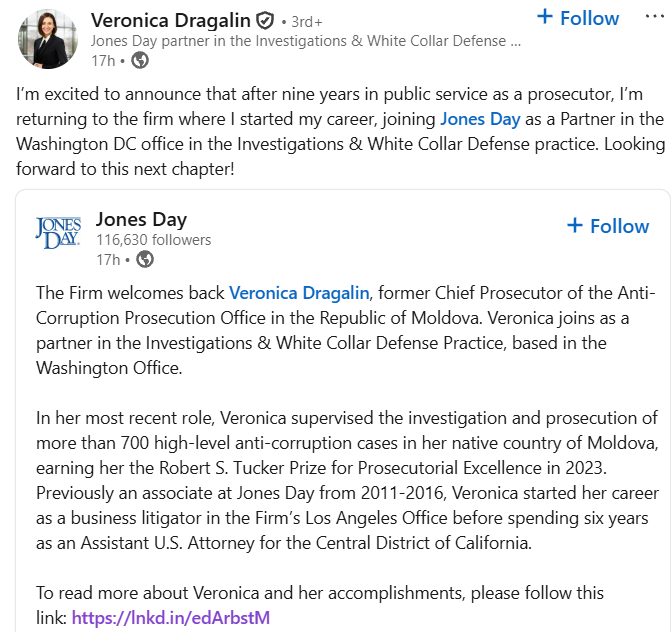Click globe visibility icon in Jones Day post
Screen dimensions: 671x632
pyautogui.click(x=145, y=259)
